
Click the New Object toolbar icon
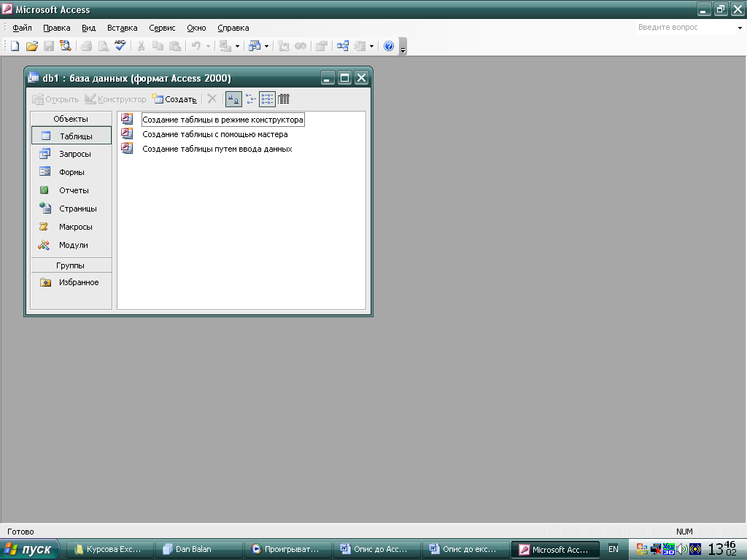pos(360,46)
